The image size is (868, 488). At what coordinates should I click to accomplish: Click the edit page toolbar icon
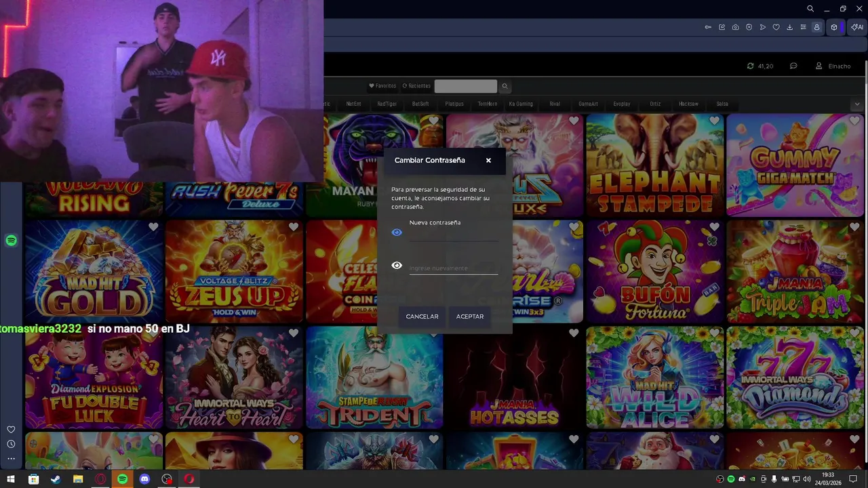722,27
